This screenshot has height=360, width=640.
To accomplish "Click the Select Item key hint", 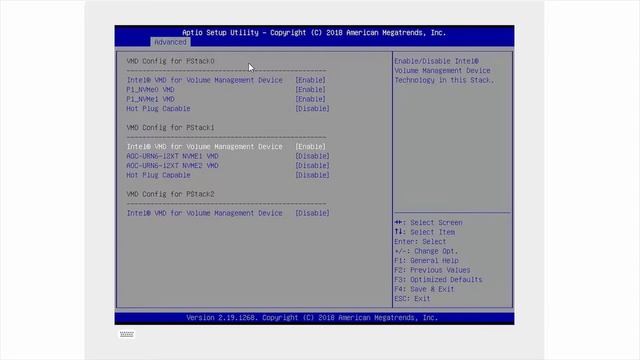I will 424,232.
